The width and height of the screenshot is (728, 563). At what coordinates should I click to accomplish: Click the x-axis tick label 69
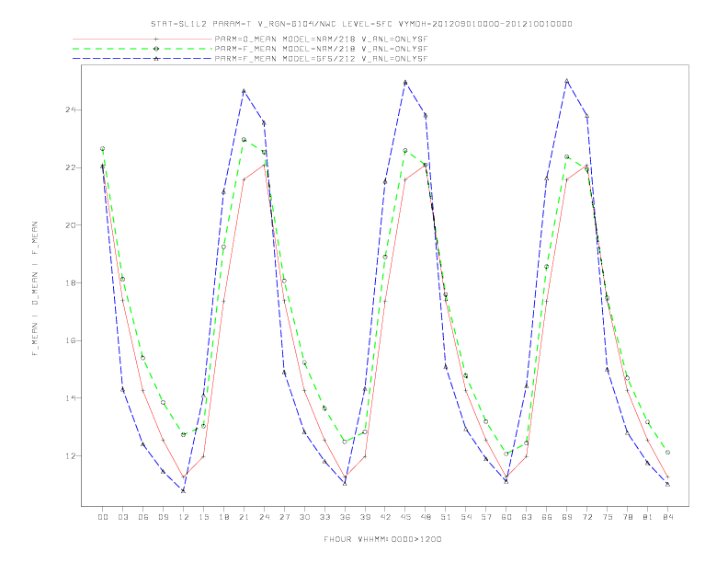567,517
